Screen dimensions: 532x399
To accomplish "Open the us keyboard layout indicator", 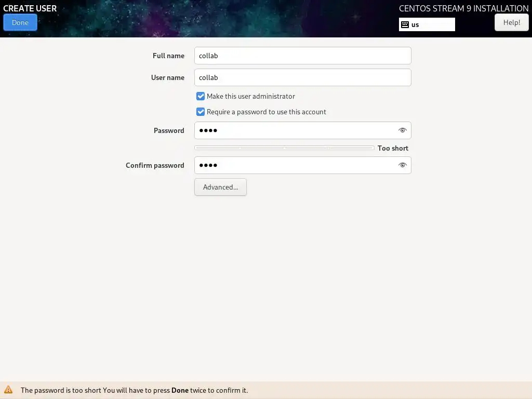I will (x=427, y=24).
